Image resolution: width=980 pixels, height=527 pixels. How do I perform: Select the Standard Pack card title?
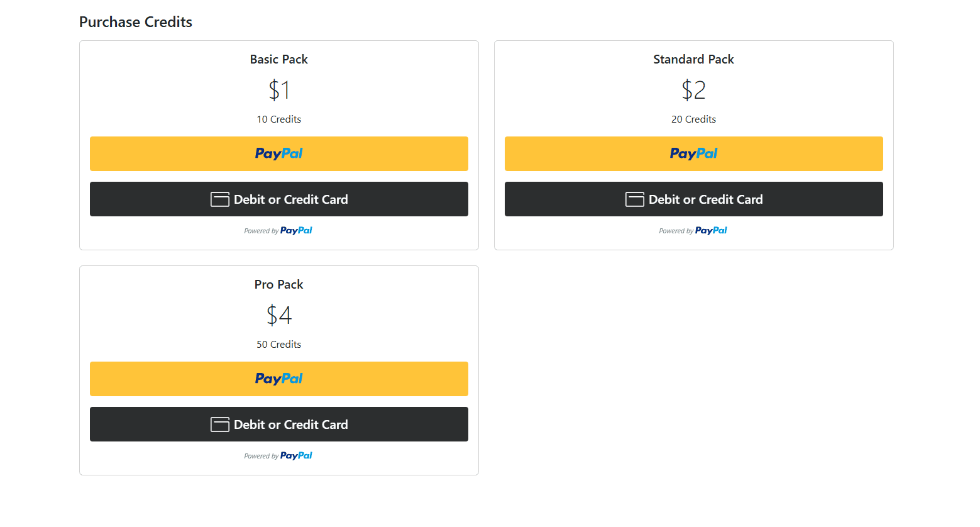click(693, 58)
